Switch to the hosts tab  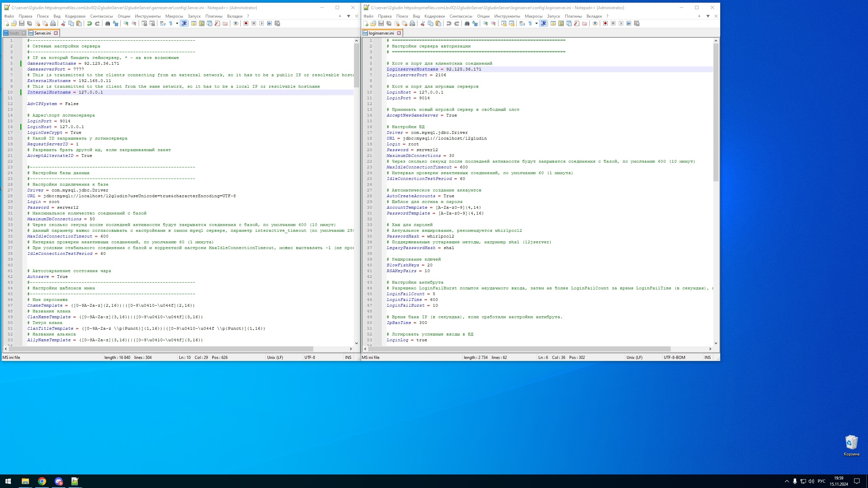pyautogui.click(x=14, y=33)
